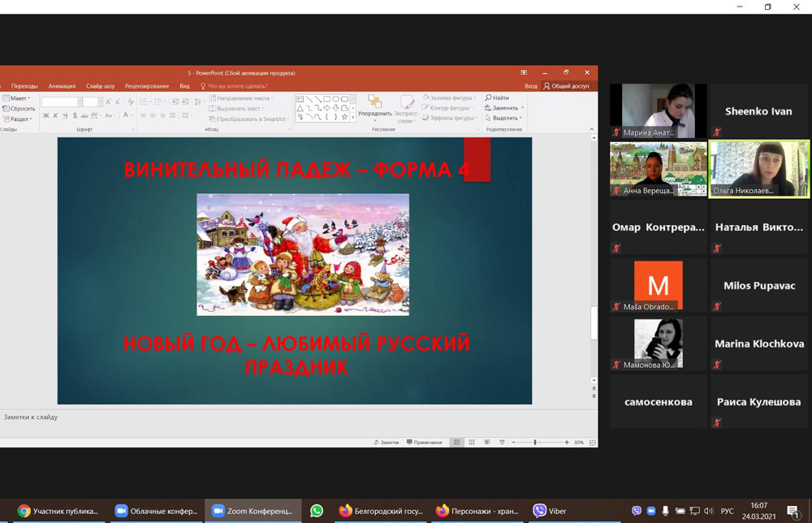Open the Анимация ribbon tab

(62, 86)
